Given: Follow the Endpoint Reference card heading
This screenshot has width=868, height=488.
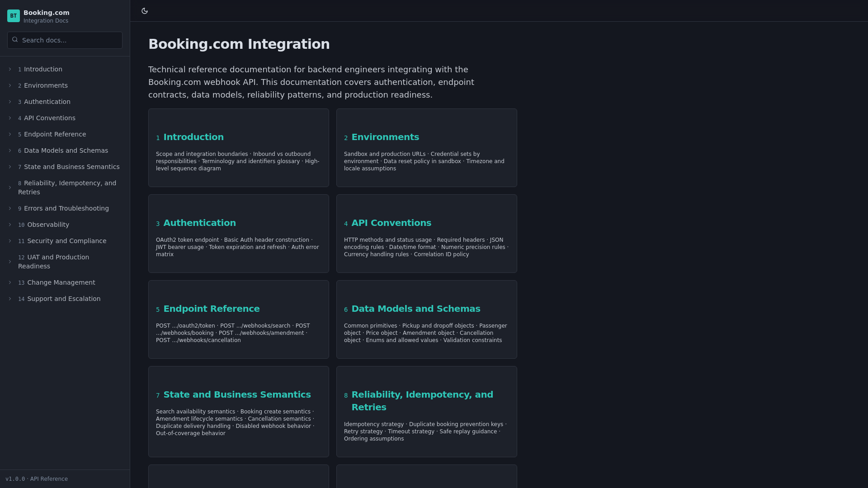Looking at the screenshot, I should pyautogui.click(x=212, y=309).
